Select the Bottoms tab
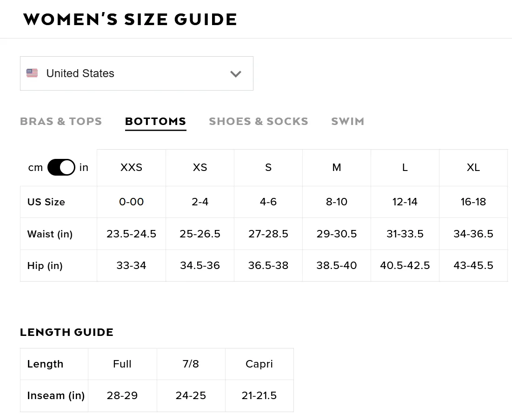Screen dimensions: 512x420 click(155, 121)
